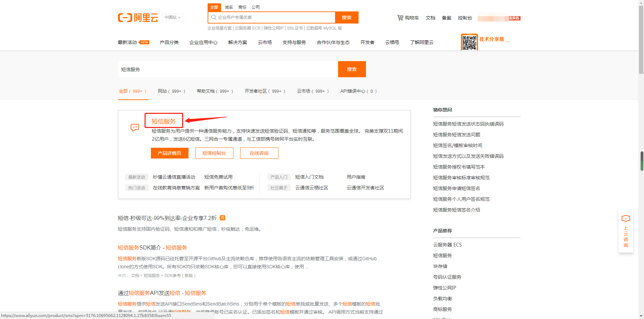
Task: Switch to the Help Docs results tab
Action: click(x=215, y=91)
